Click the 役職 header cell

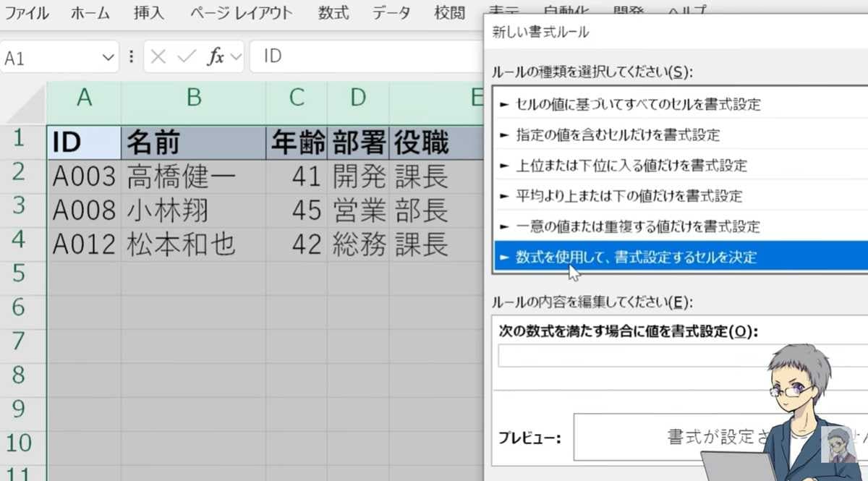(435, 142)
